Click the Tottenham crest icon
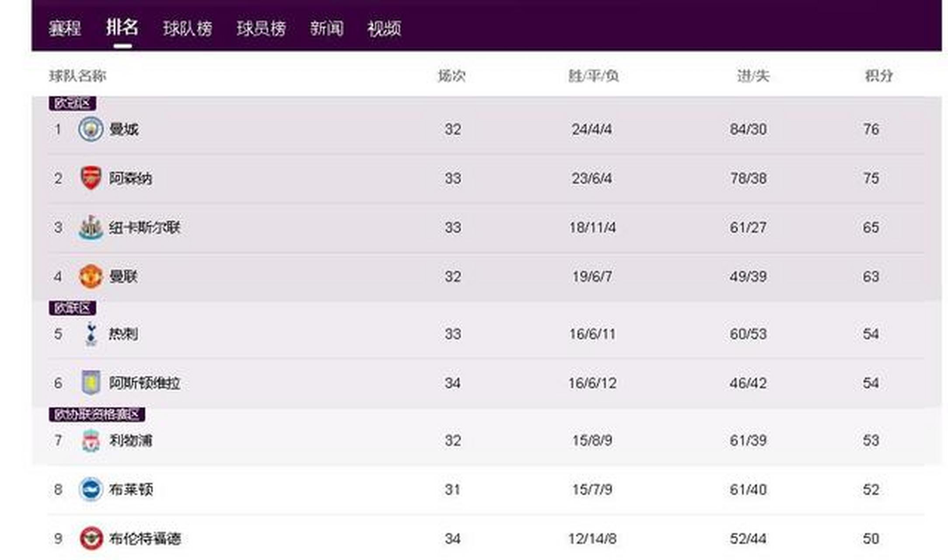948x560 pixels. tap(91, 334)
